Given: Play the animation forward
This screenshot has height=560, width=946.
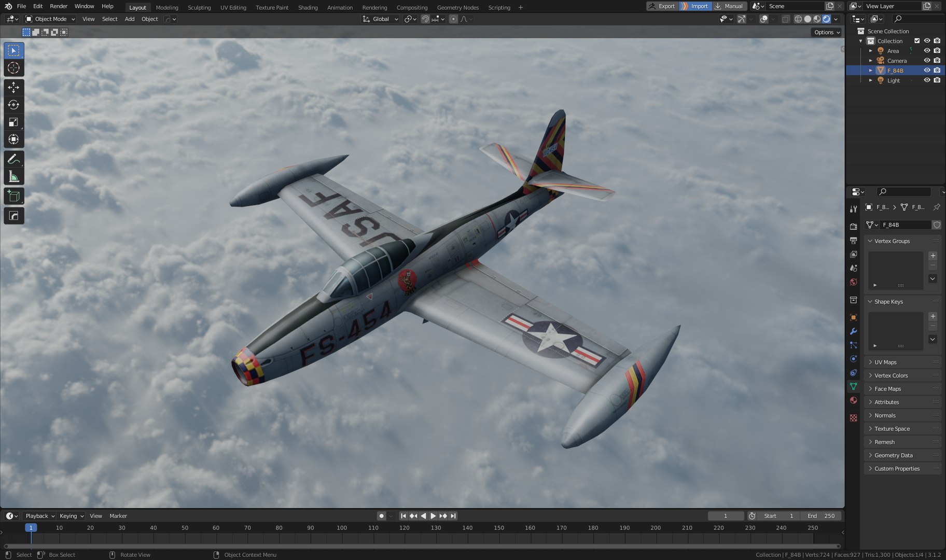Looking at the screenshot, I should tap(433, 516).
